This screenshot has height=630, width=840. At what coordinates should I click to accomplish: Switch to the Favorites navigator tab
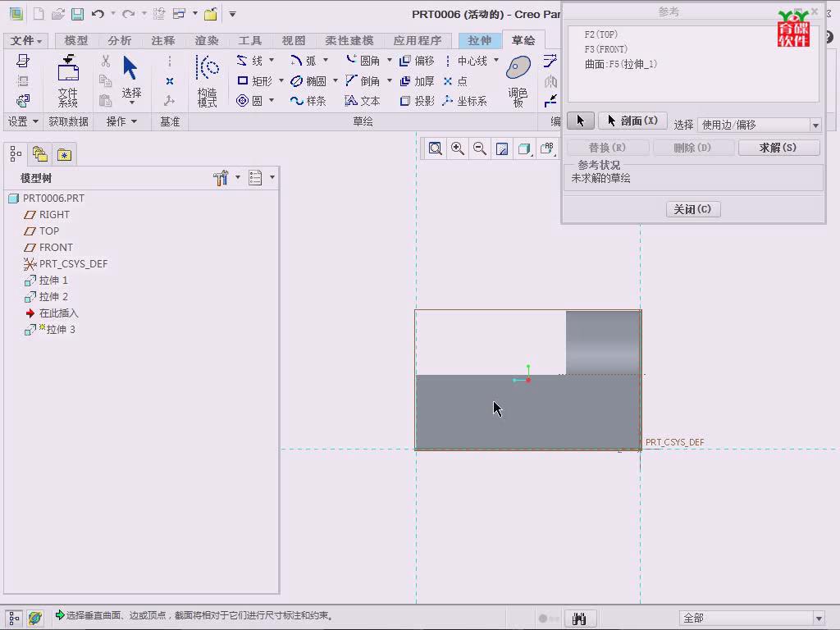pyautogui.click(x=64, y=154)
